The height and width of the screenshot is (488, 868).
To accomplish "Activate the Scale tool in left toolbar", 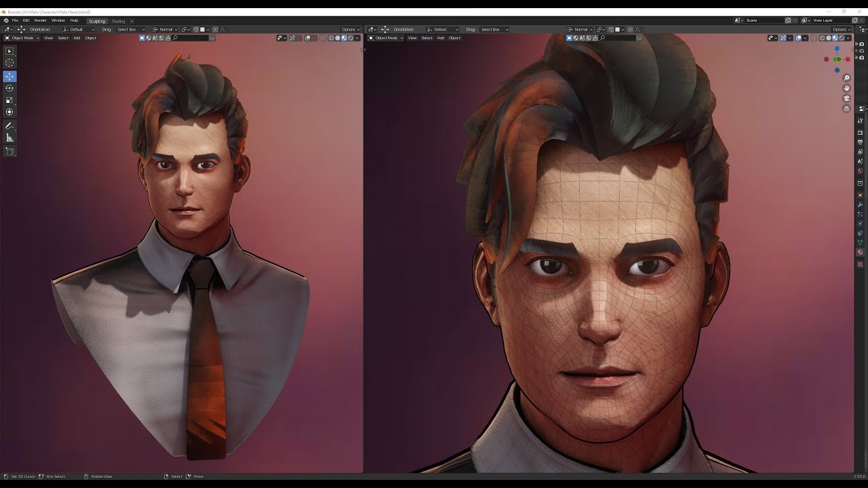I will pos(9,100).
